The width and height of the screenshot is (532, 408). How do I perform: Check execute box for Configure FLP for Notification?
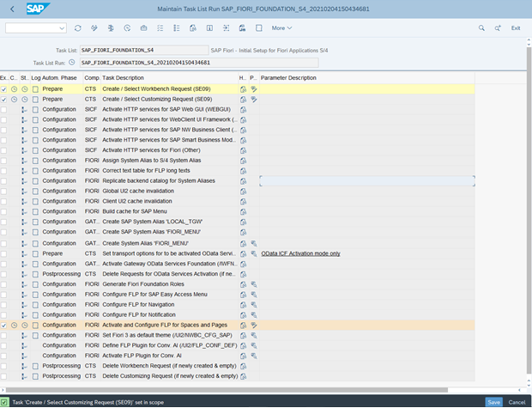pyautogui.click(x=3, y=314)
